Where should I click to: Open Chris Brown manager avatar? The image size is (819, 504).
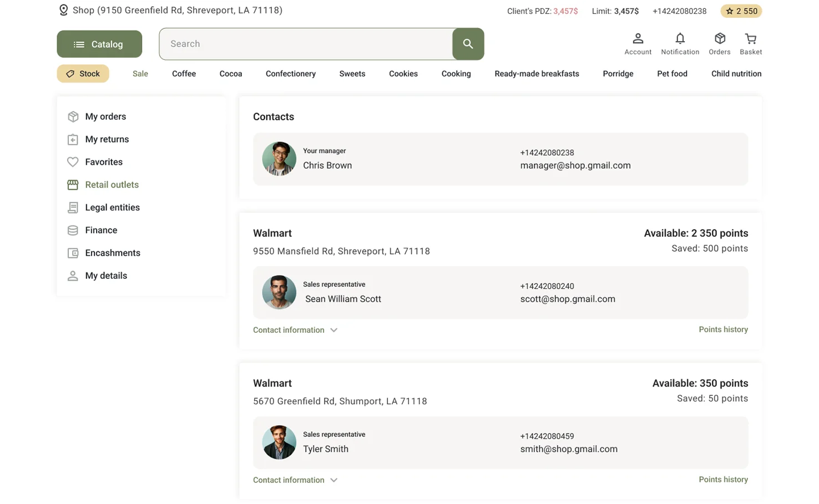click(x=279, y=159)
